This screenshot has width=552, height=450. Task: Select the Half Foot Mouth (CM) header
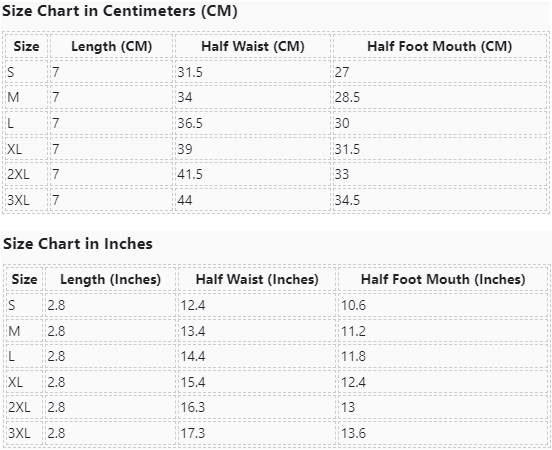(439, 46)
